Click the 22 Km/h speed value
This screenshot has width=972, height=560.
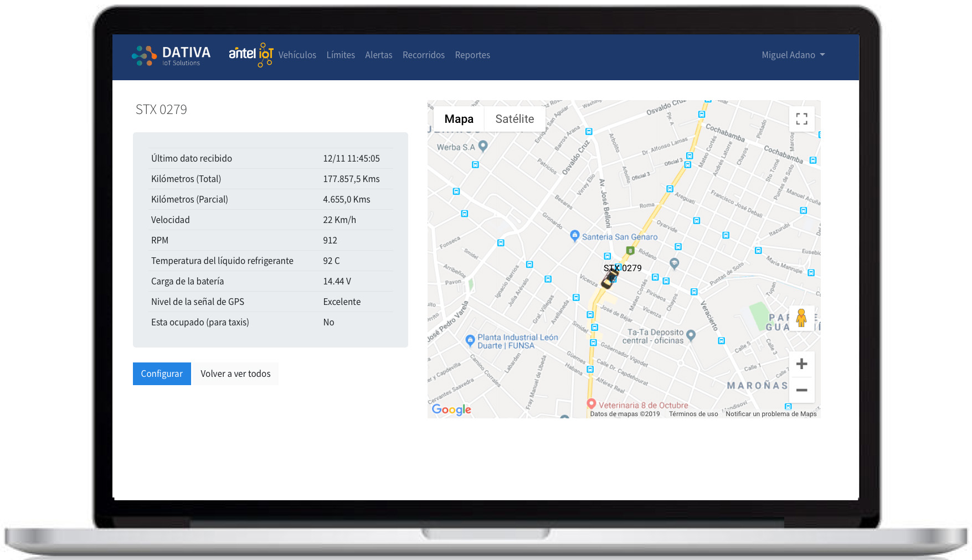click(x=340, y=220)
